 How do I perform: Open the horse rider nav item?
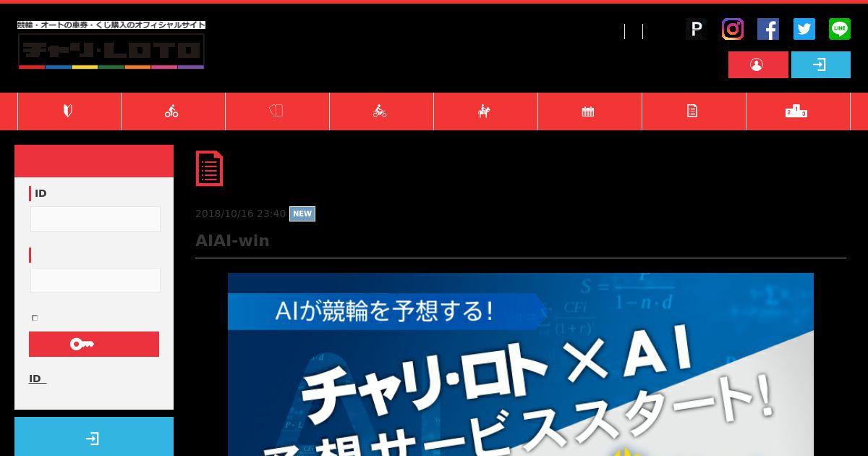tap(486, 111)
